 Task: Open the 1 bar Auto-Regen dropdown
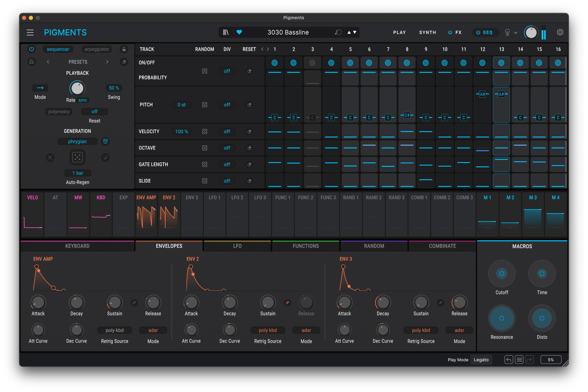[77, 173]
